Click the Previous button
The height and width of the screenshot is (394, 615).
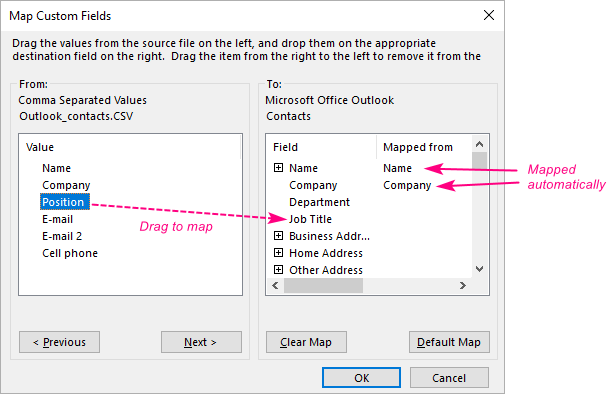point(59,342)
